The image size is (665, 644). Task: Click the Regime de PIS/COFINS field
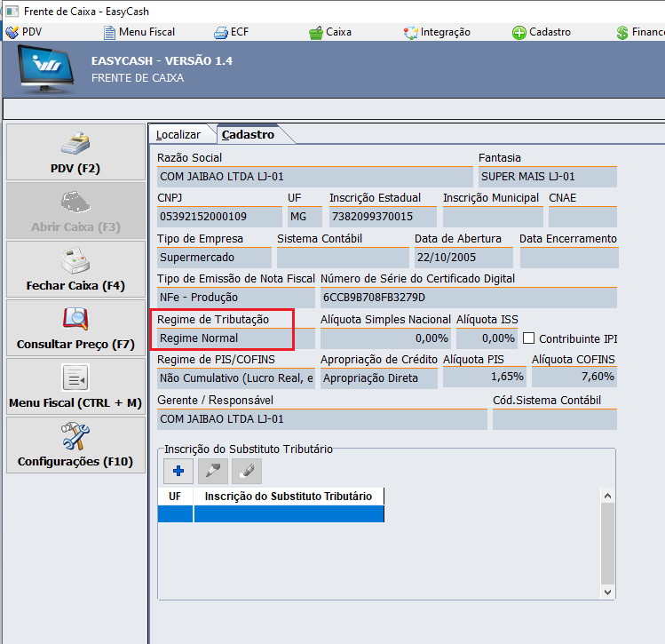coord(235,378)
